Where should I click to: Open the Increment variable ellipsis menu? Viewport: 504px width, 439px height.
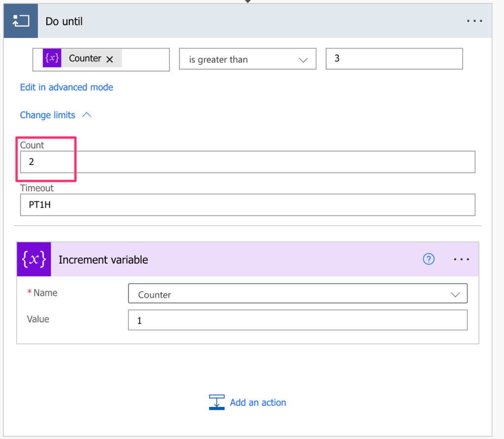pos(461,259)
